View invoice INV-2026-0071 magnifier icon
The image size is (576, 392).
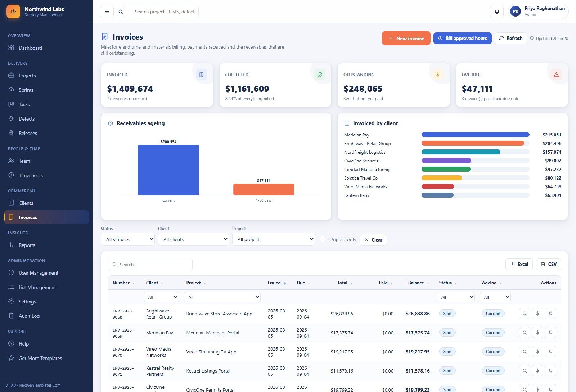coord(525,371)
